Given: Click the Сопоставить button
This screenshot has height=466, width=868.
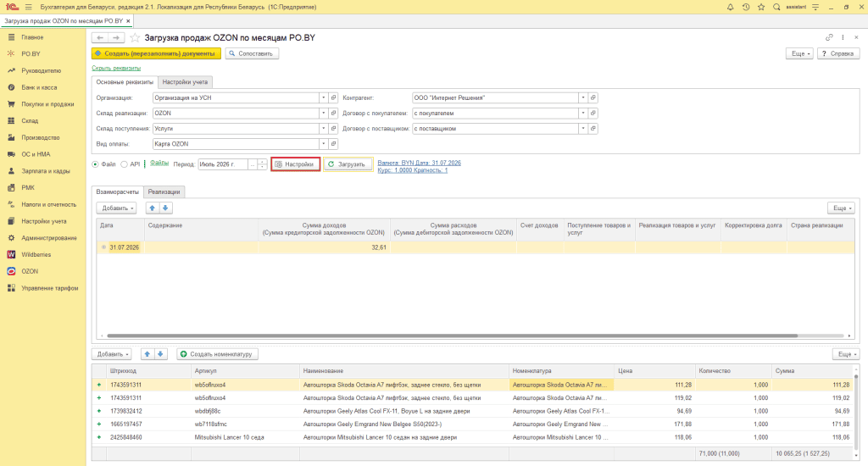Looking at the screenshot, I should coord(252,53).
